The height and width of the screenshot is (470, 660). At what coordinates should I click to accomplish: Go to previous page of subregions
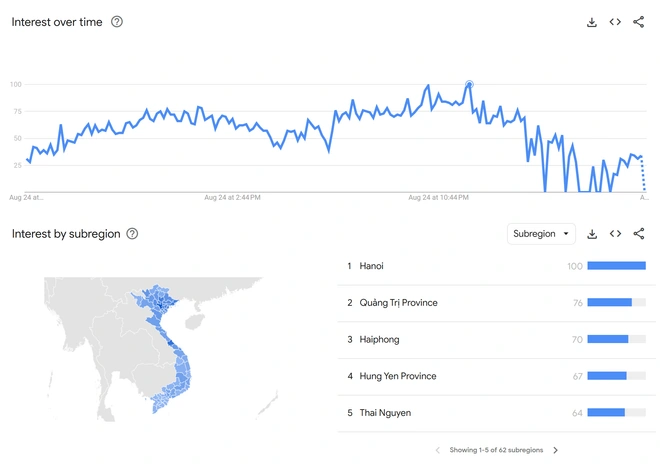pyautogui.click(x=437, y=450)
